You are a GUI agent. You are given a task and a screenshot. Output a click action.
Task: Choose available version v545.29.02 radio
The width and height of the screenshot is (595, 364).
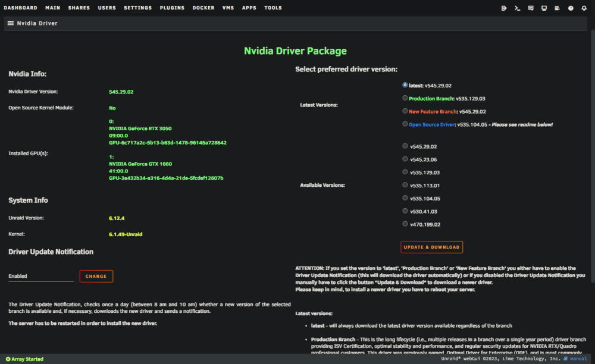405,146
